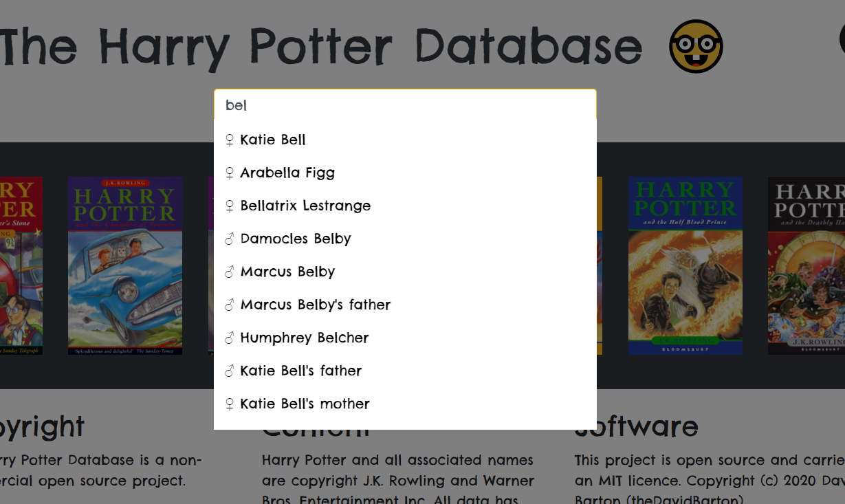Open Bellatrix Lestrange result
This screenshot has width=845, height=504.
coord(405,206)
